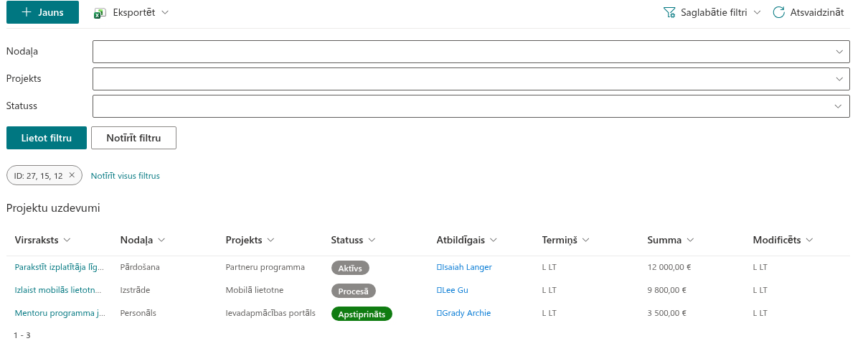Click the 1 - 3 pagination text
This screenshot has width=868, height=341.
tap(22, 335)
